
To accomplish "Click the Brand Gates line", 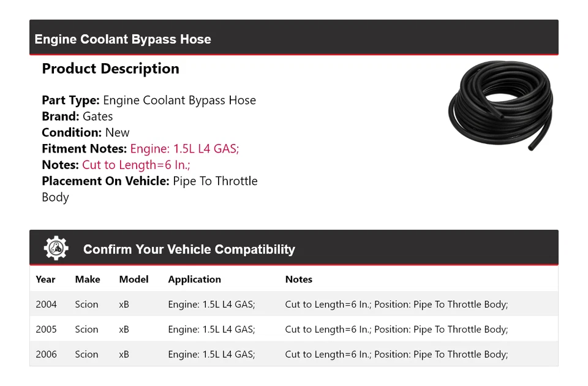I will pos(77,116).
